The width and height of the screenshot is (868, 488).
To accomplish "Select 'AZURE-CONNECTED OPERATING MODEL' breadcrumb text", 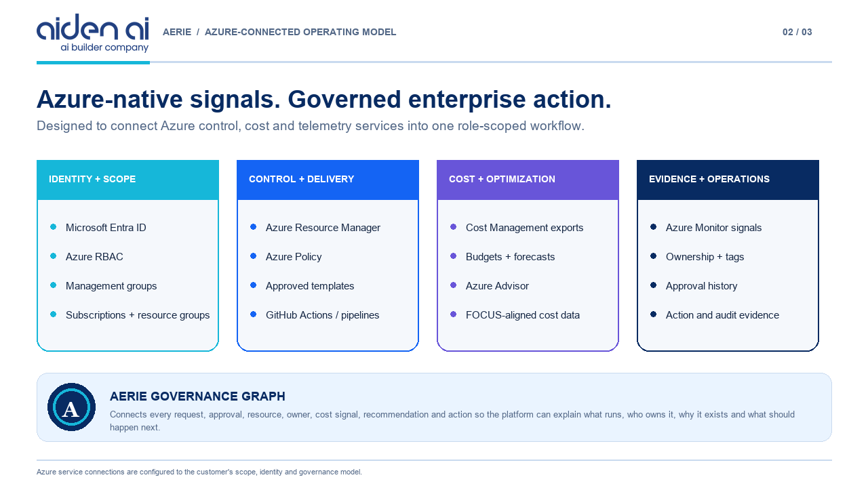I will [300, 32].
